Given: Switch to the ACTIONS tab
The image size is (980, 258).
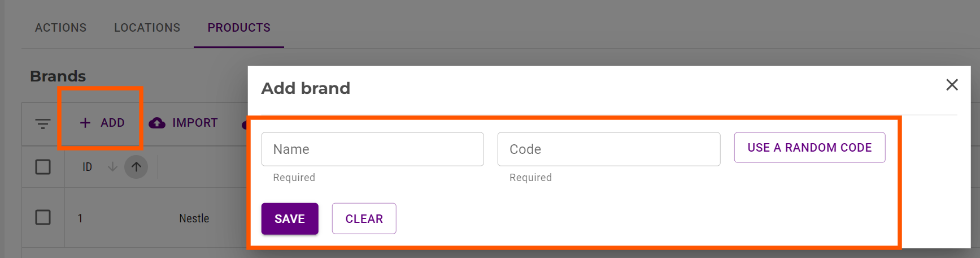Looking at the screenshot, I should [60, 28].
